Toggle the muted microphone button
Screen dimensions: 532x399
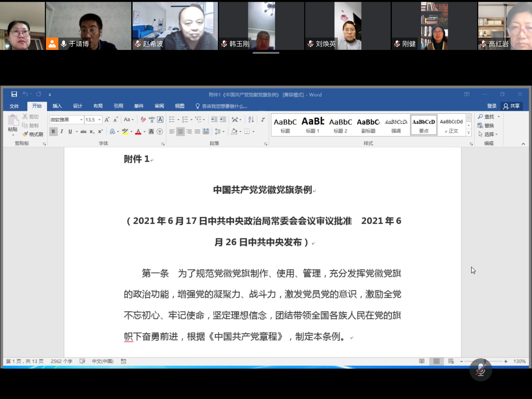point(480,370)
